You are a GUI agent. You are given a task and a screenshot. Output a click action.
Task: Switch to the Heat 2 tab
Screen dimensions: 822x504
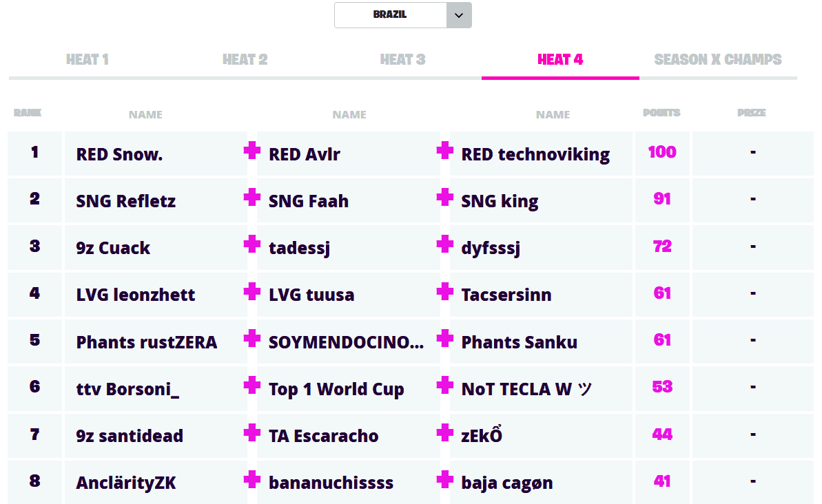245,60
